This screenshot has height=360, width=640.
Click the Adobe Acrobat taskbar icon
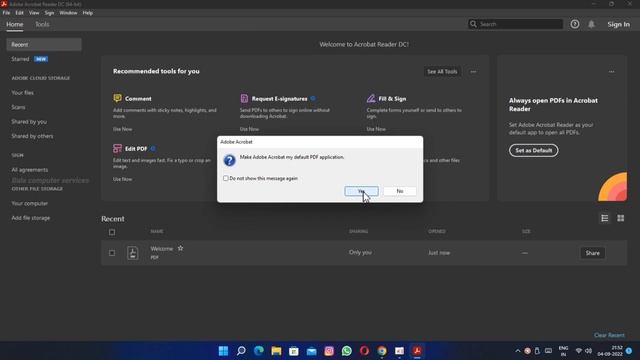[417, 351]
